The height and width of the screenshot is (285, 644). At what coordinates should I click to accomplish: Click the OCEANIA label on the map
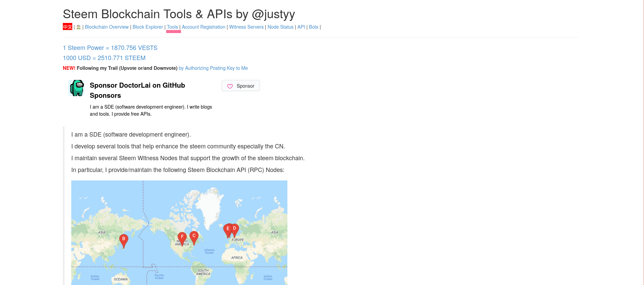121,279
